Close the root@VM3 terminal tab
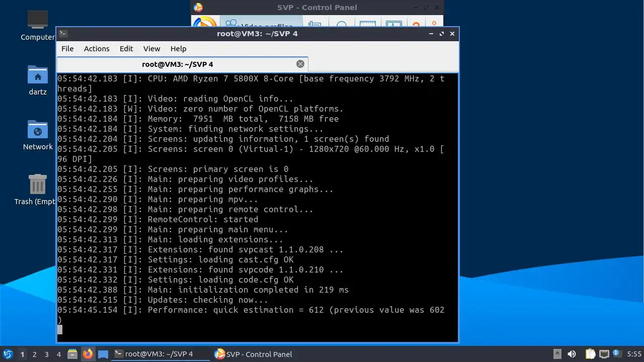 click(x=300, y=64)
